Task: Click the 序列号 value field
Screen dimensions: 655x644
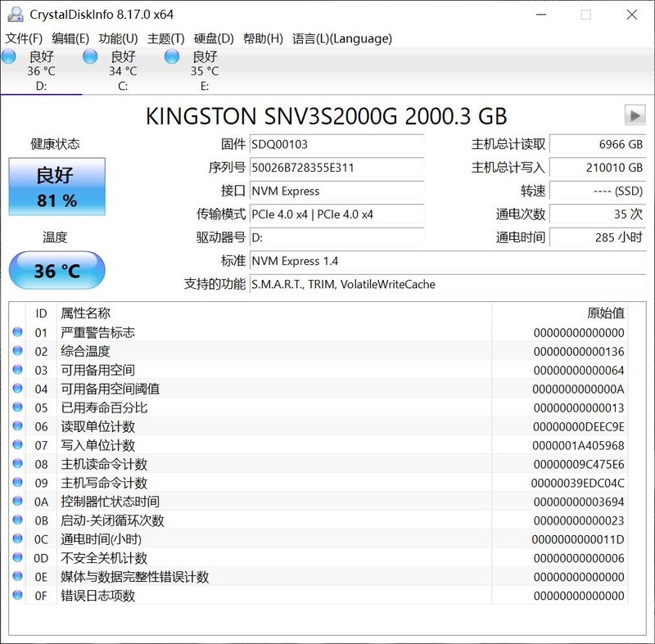Action: pos(337,168)
